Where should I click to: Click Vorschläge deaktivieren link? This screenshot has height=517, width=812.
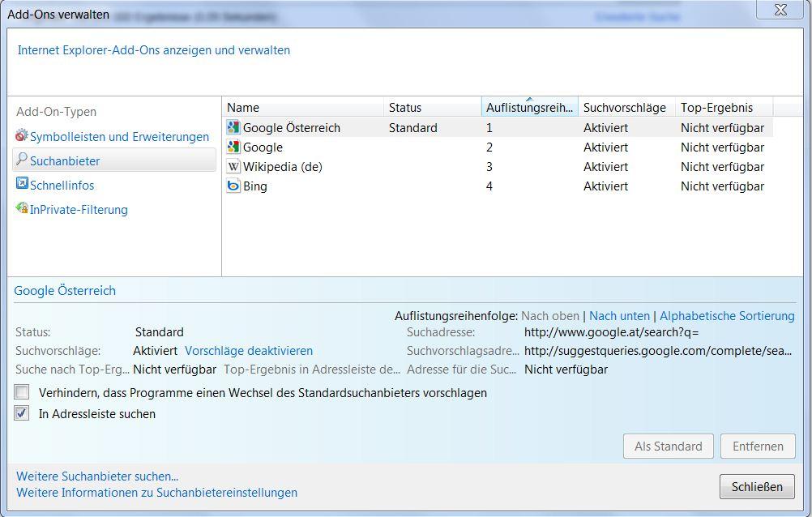pyautogui.click(x=249, y=351)
